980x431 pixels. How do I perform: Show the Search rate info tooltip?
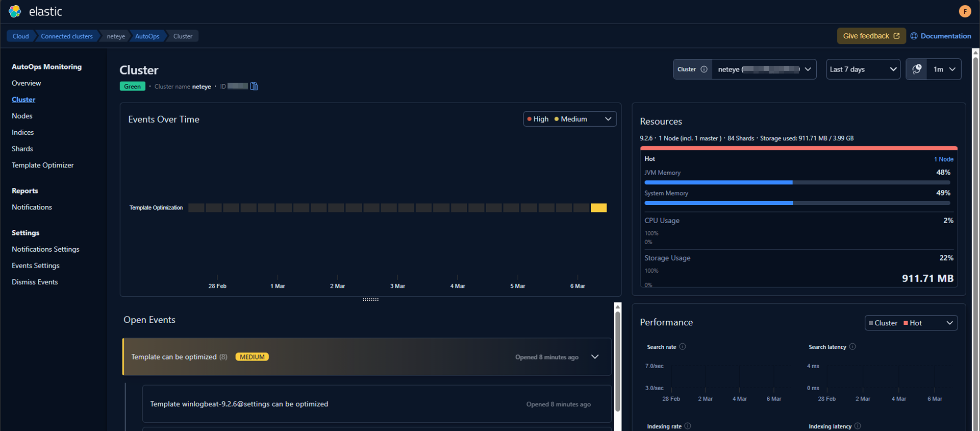coord(683,347)
